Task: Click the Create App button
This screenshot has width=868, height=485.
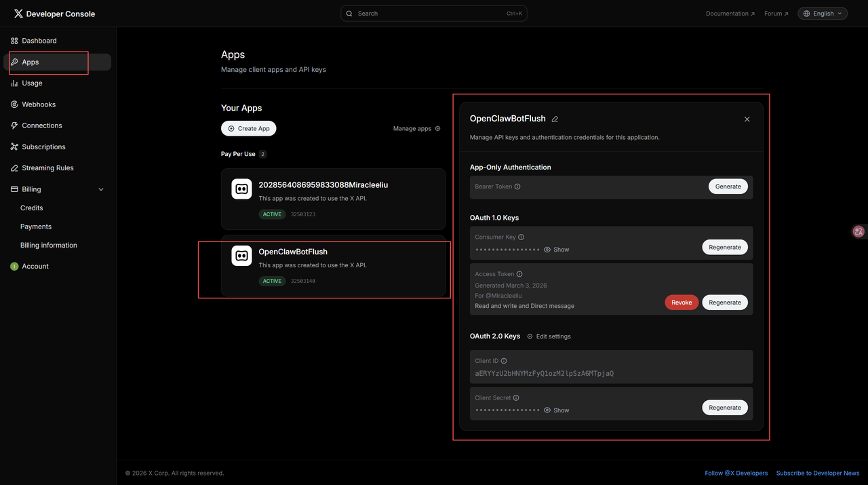Action: 249,128
